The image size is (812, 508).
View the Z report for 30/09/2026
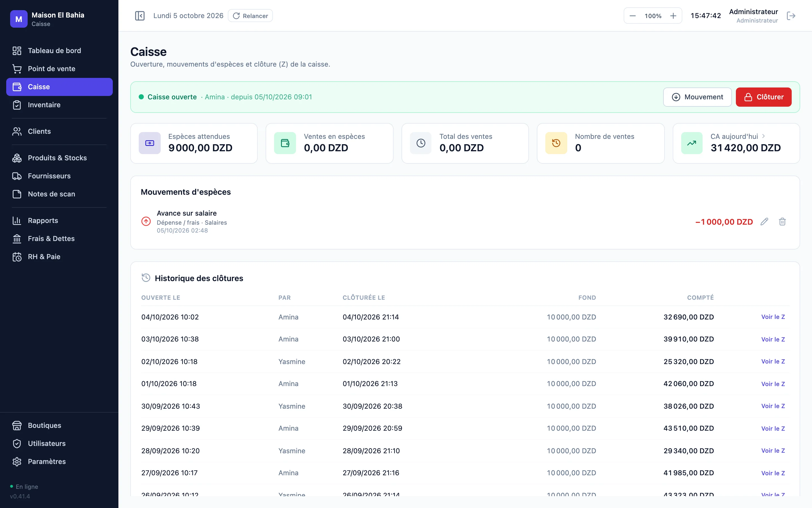tap(773, 406)
